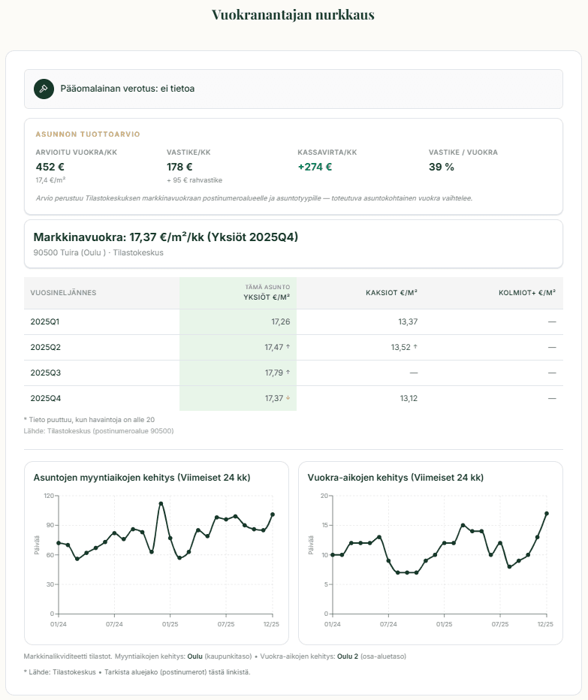Select the Yksiöt €/m² column header
Screen dimensions: 588x700
266,297
